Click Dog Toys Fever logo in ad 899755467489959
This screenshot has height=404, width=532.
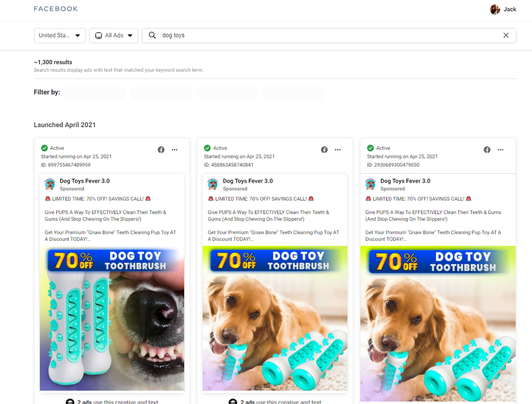tap(51, 184)
